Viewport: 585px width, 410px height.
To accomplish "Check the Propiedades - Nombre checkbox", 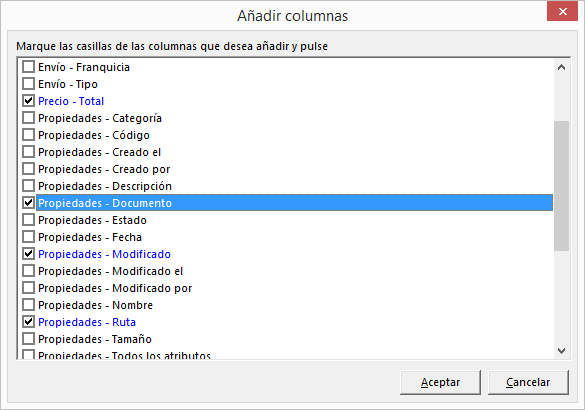I will pos(28,305).
